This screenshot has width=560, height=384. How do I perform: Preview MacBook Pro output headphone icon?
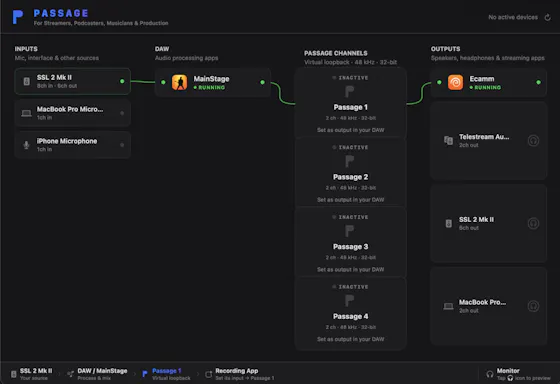(533, 306)
